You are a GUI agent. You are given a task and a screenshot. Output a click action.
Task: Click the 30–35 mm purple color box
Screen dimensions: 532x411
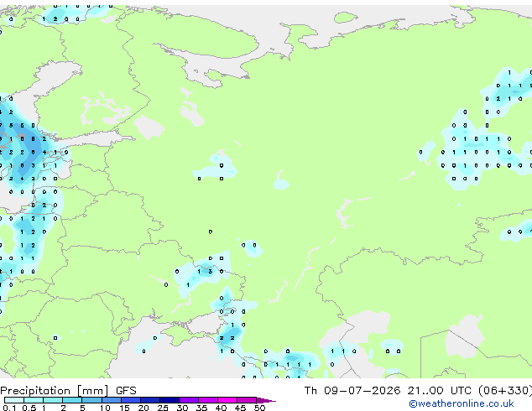pyautogui.click(x=189, y=400)
